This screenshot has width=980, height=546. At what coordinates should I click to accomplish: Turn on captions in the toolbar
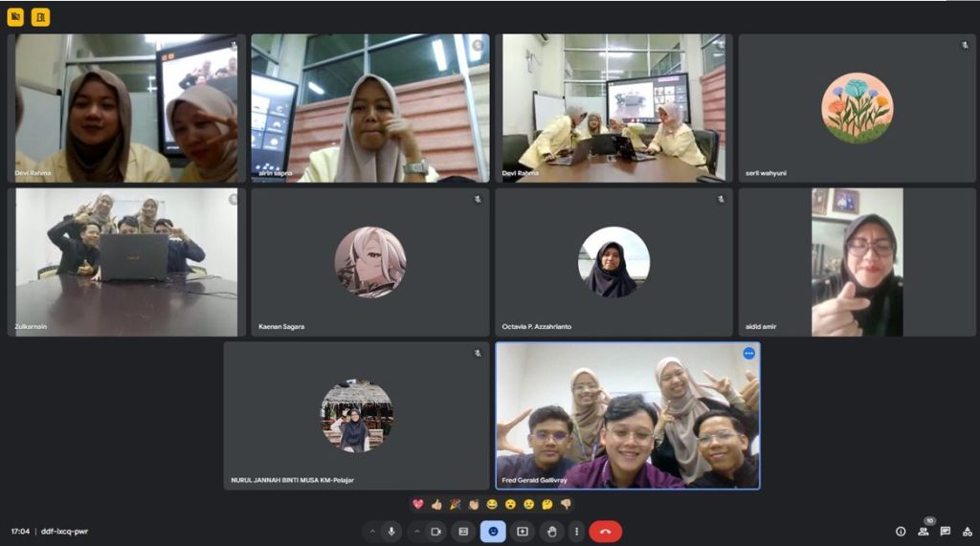[x=463, y=531]
